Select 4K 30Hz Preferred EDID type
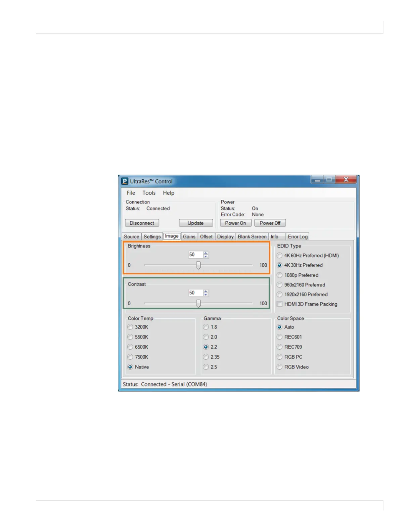Image resolution: width=411 pixels, height=532 pixels. pos(300,265)
